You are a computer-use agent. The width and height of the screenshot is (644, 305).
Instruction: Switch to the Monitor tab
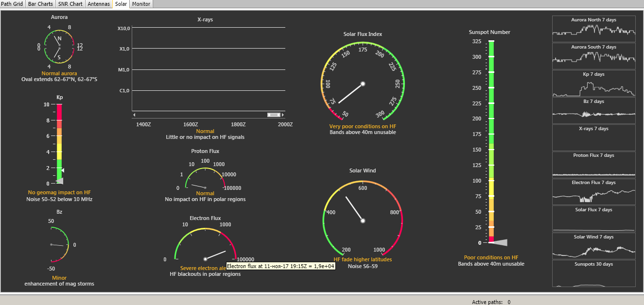141,4
